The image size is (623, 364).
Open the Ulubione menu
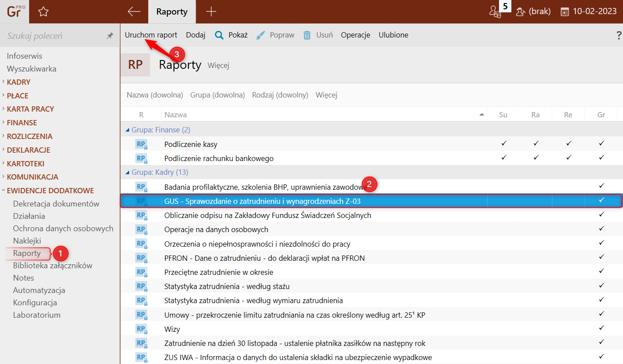click(394, 35)
